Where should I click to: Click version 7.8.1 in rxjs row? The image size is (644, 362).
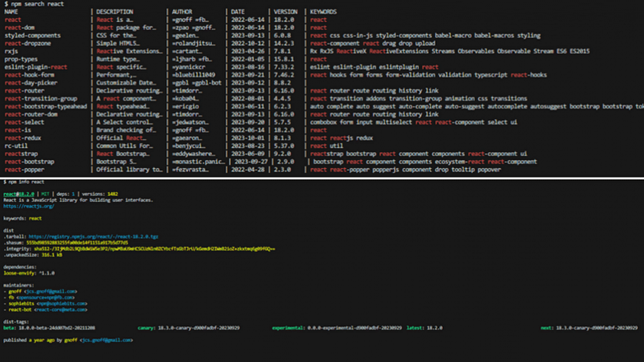[x=282, y=51]
